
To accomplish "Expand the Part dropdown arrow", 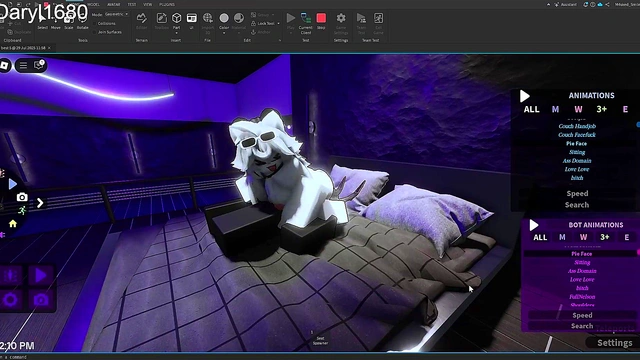I will click(x=176, y=33).
